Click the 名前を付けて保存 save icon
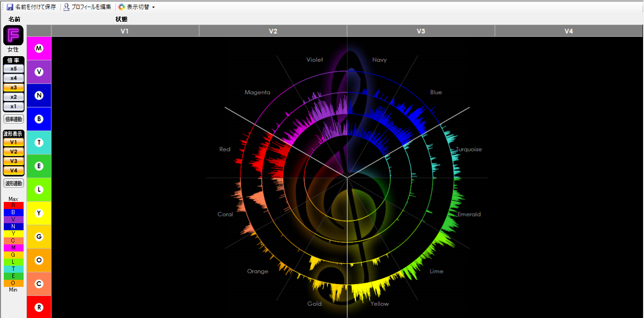 click(x=10, y=7)
